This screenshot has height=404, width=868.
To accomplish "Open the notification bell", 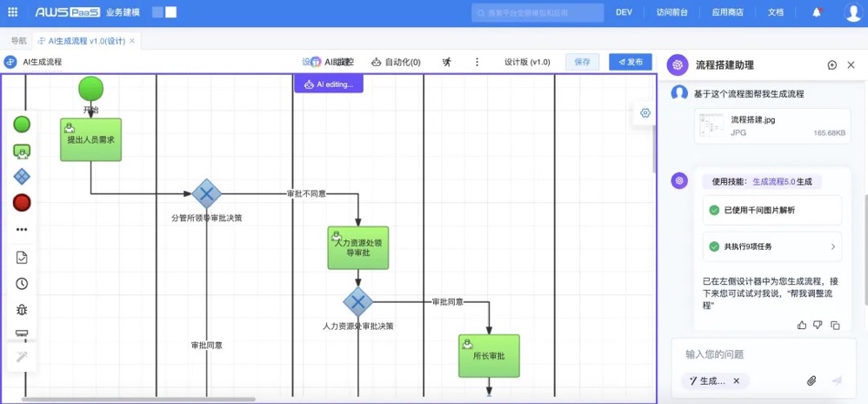I will (817, 12).
